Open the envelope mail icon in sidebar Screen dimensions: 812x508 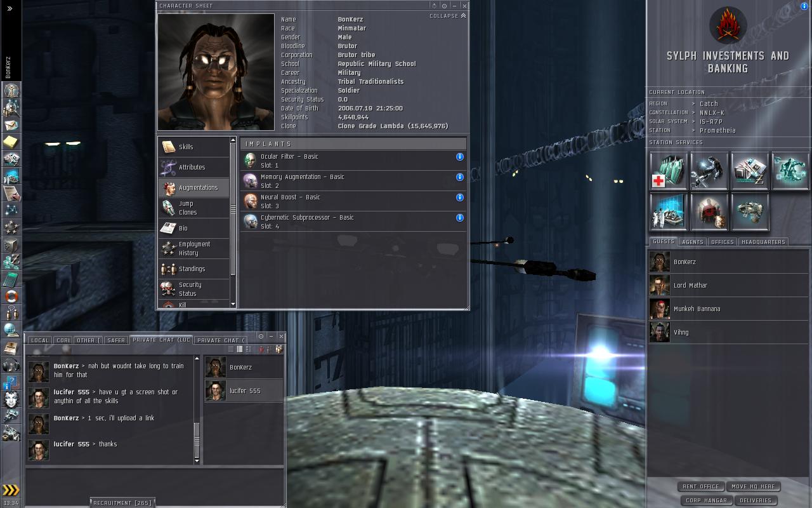click(x=11, y=124)
